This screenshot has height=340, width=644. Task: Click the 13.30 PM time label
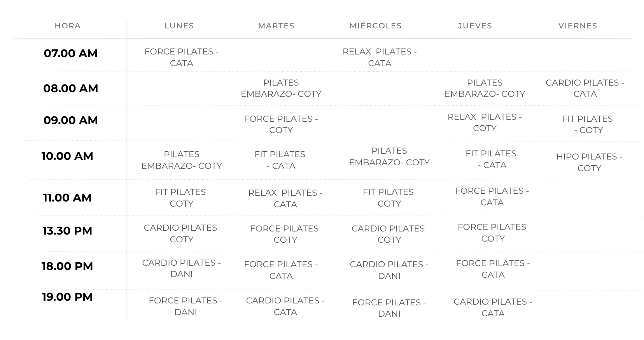pyautogui.click(x=67, y=231)
